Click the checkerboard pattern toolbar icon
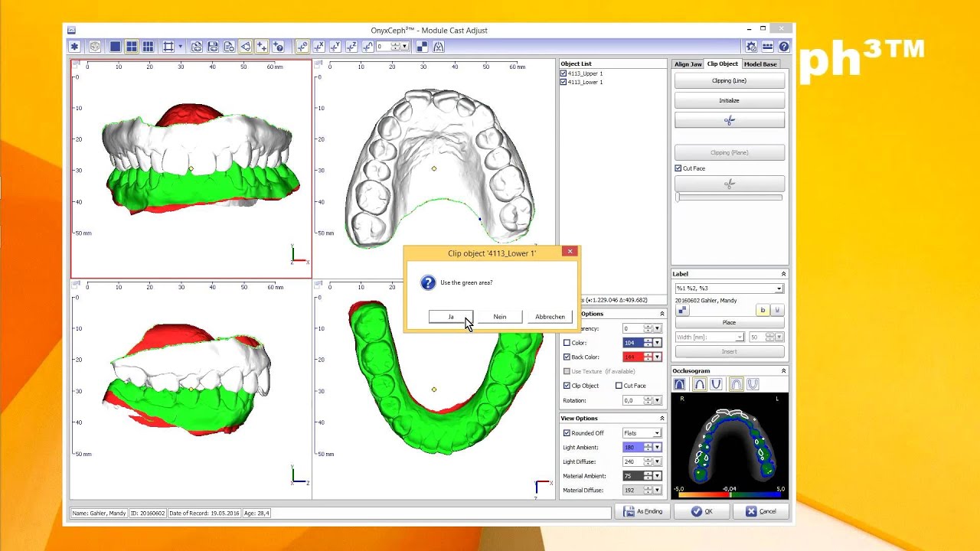Image resolution: width=980 pixels, height=551 pixels. tap(422, 47)
